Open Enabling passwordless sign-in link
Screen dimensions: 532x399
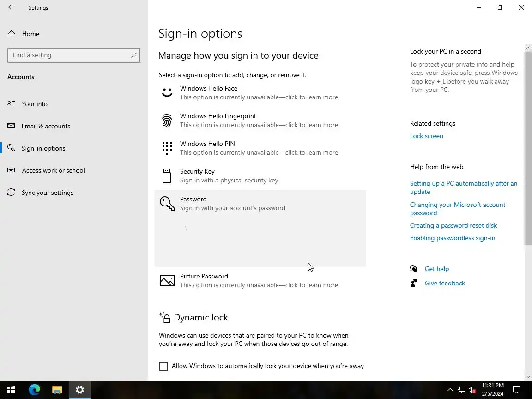tap(452, 238)
